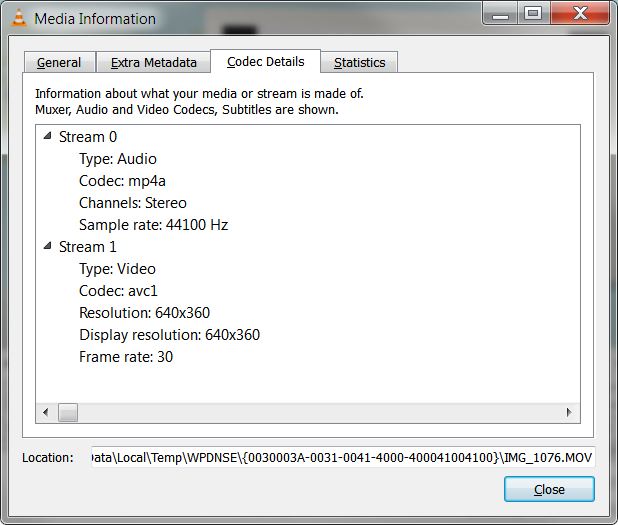Click the horizontal scrollbar thumb
This screenshot has height=525, width=618.
pos(68,412)
